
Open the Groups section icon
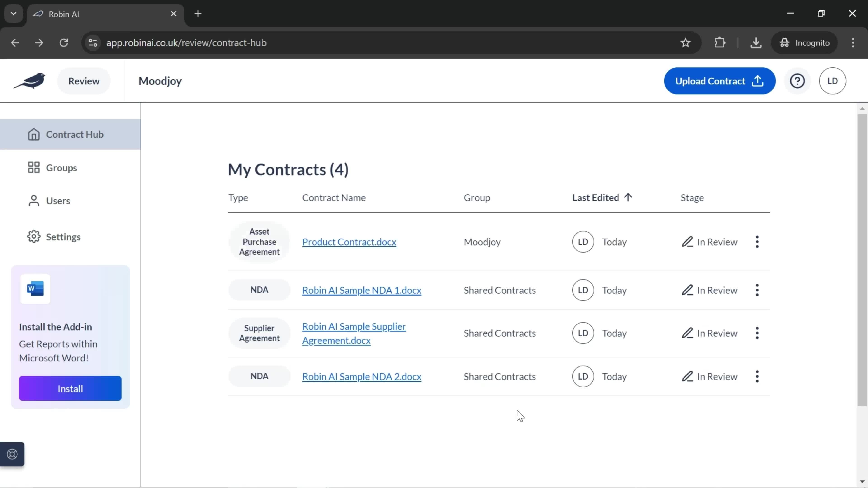point(33,167)
